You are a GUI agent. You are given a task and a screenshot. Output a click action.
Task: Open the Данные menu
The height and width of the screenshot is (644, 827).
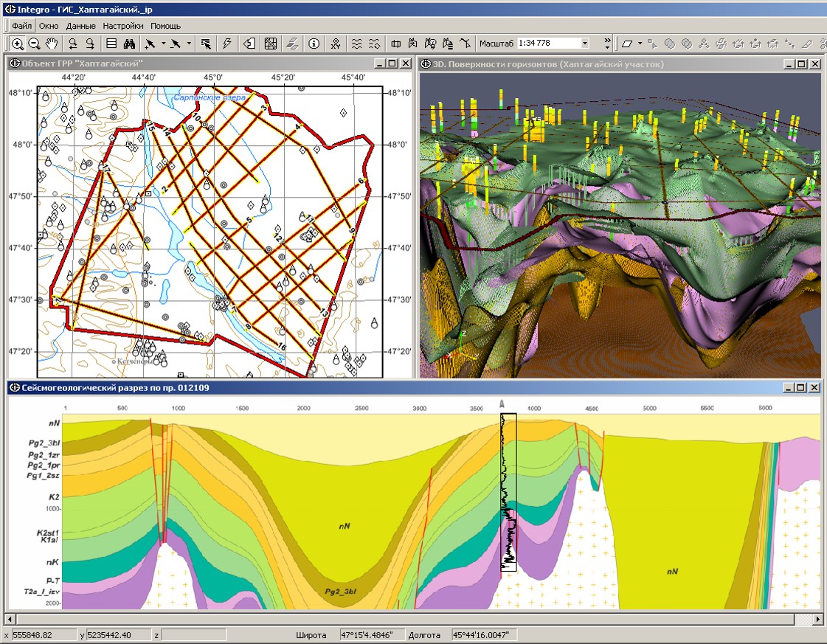(x=80, y=26)
